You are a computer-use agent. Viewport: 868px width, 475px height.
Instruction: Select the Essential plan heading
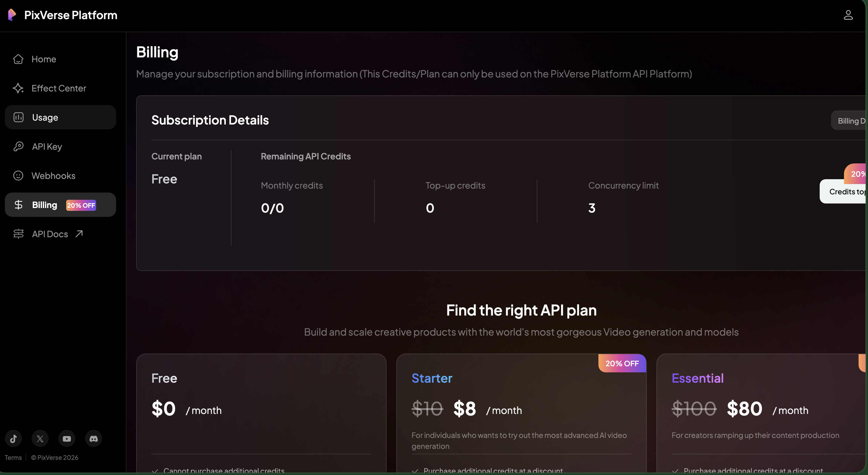[697, 378]
